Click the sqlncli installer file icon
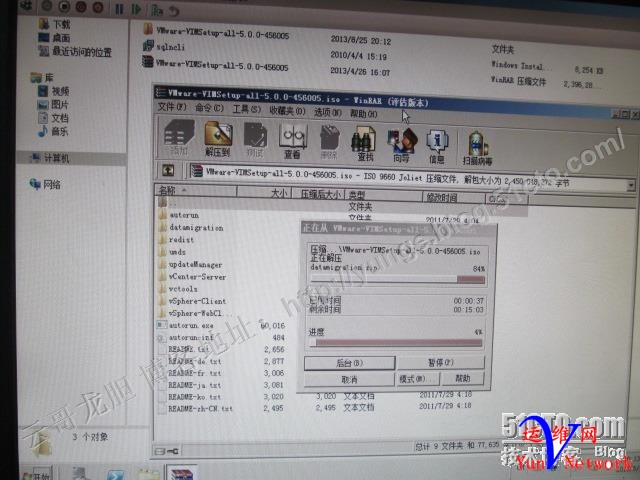This screenshot has width=640, height=480. [x=148, y=46]
